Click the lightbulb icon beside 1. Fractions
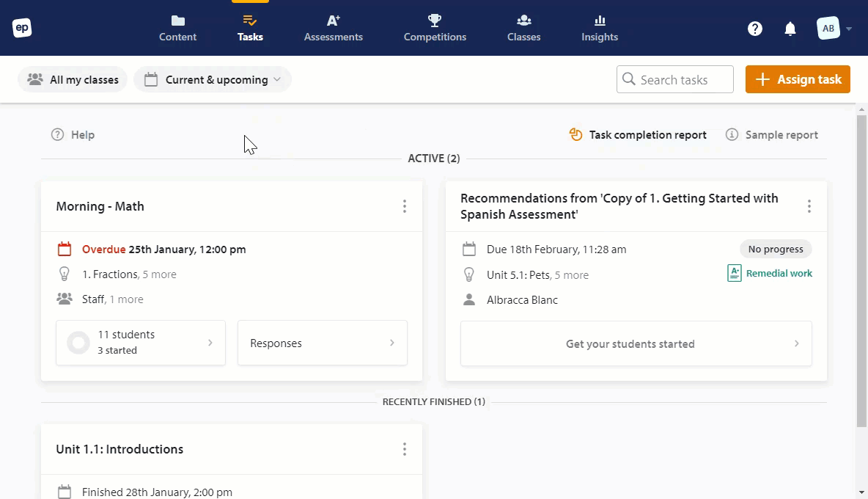The image size is (868, 499). coord(65,274)
